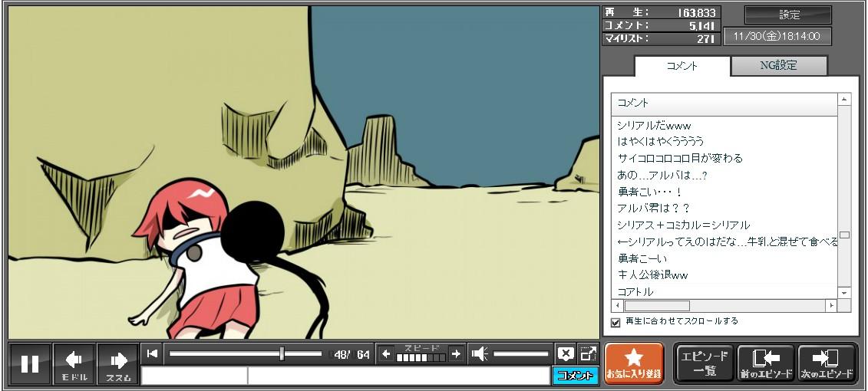Viewport: 868px width, 391px height.
Task: Click the wide comment text input field
Action: tap(398, 376)
